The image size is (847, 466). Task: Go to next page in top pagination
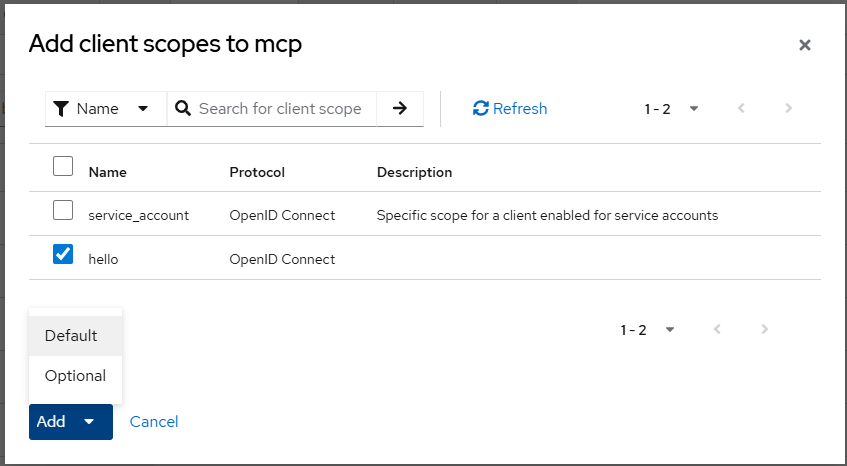789,109
